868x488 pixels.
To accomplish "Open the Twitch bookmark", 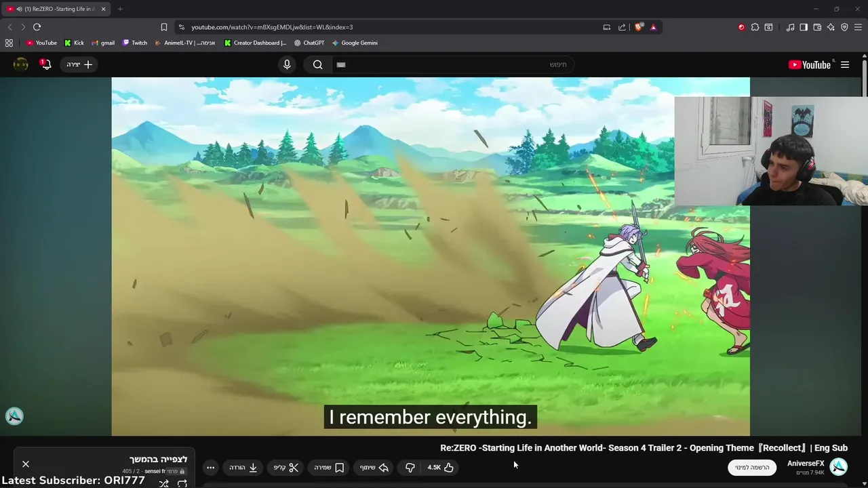I will [134, 43].
